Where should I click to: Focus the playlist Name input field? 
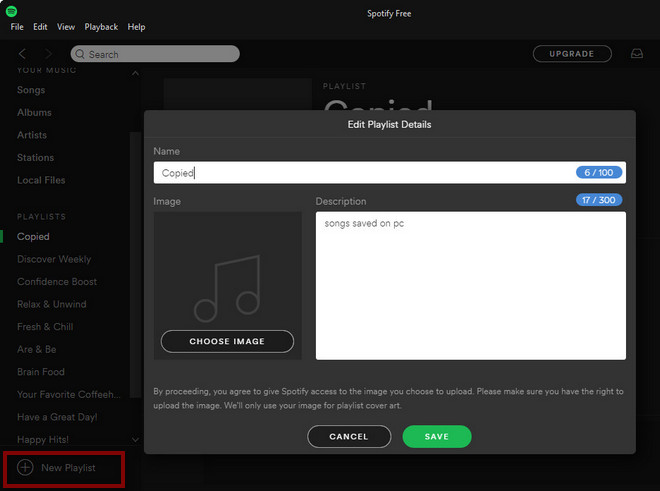click(389, 173)
